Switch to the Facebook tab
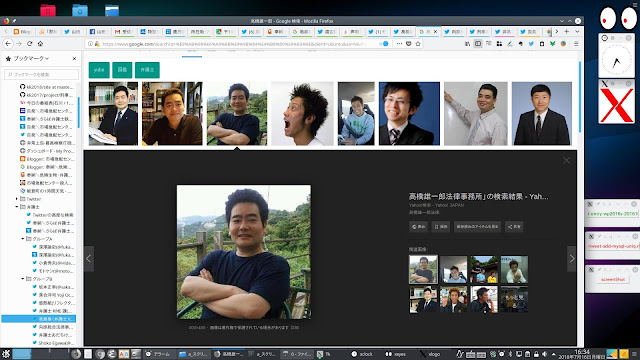640x360 pixels. point(98,31)
